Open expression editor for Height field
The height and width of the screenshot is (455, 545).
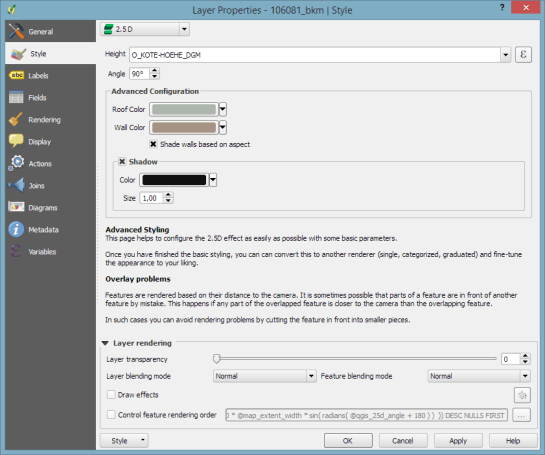[x=523, y=55]
